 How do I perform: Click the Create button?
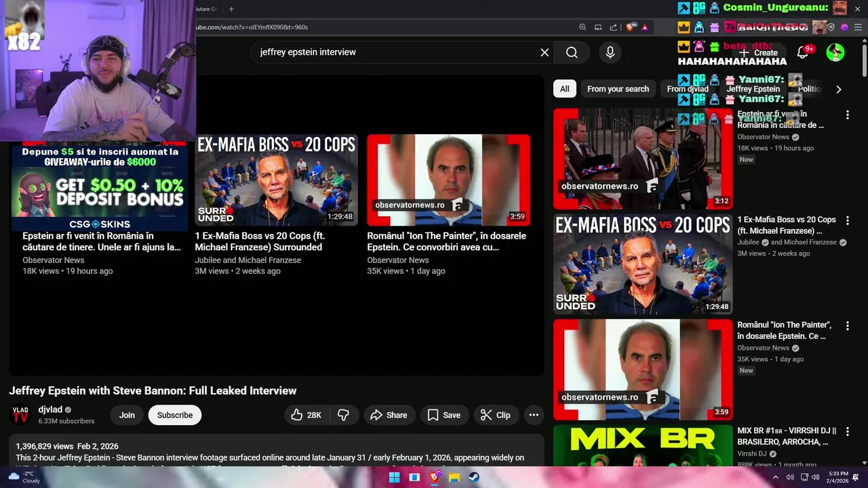click(x=759, y=52)
